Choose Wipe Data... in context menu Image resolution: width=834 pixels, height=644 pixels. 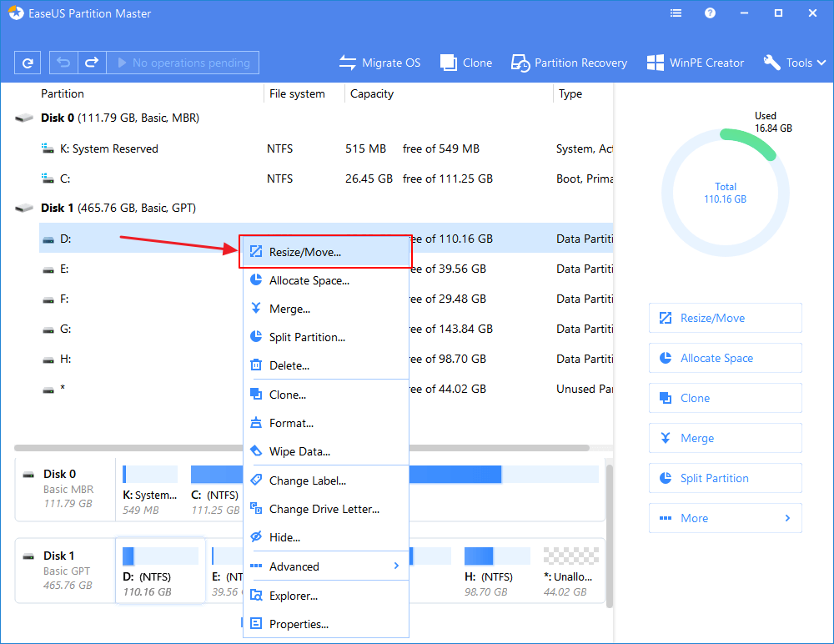tap(325, 451)
